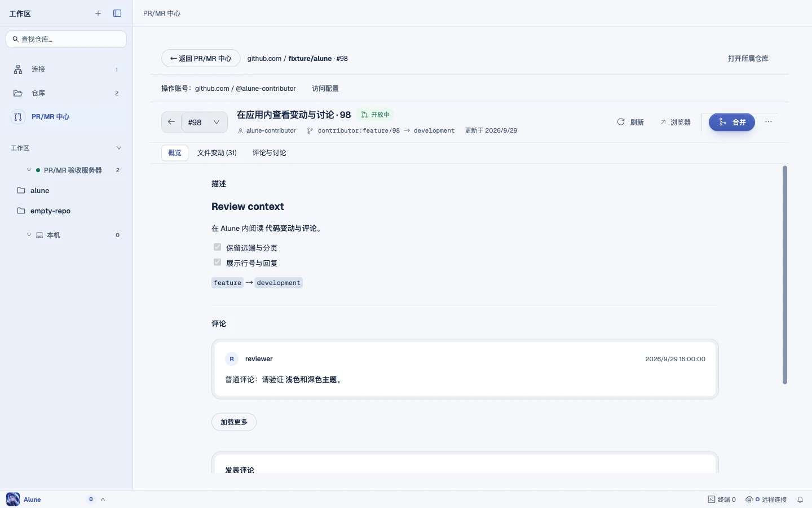Add a new workspace with plus icon
Screen dimensions: 812x508
[98, 14]
